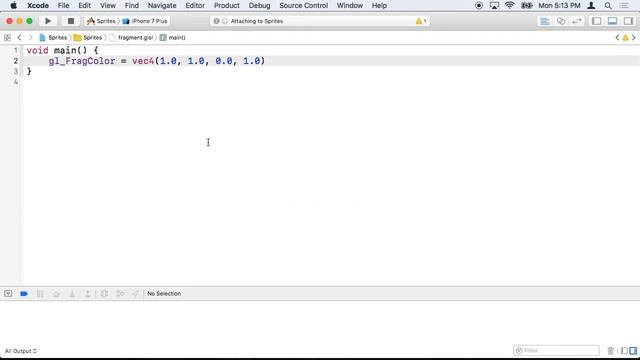Open the Editor menu
The width and height of the screenshot is (640, 360).
(x=195, y=6)
